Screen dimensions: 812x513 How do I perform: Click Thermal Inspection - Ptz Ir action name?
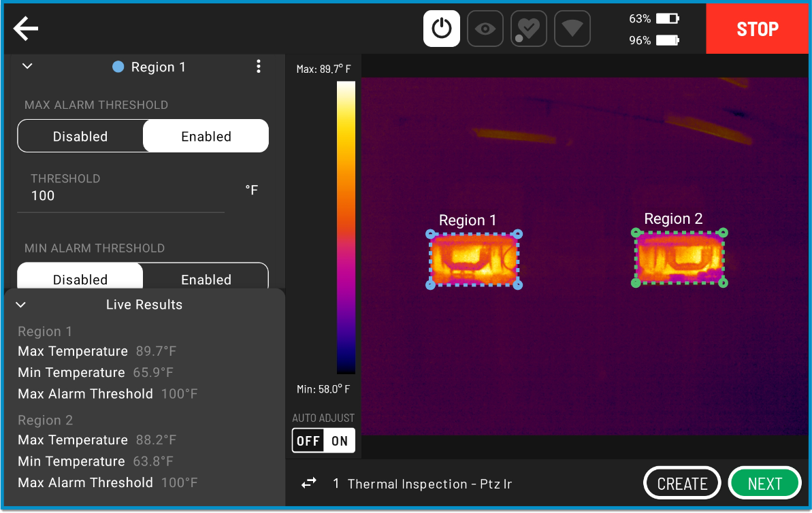pos(429,484)
